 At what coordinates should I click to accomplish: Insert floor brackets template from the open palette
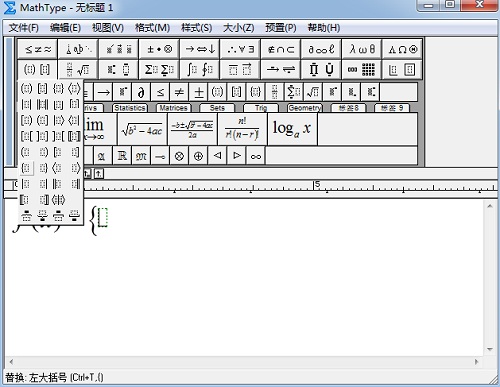pos(58,105)
